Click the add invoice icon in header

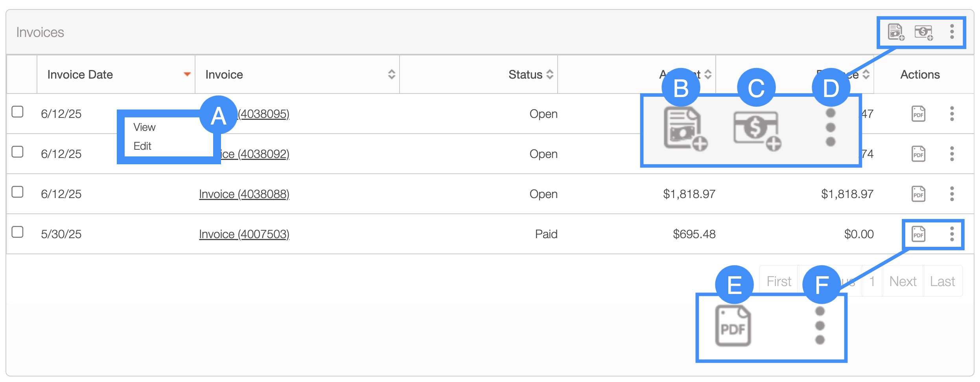[896, 32]
